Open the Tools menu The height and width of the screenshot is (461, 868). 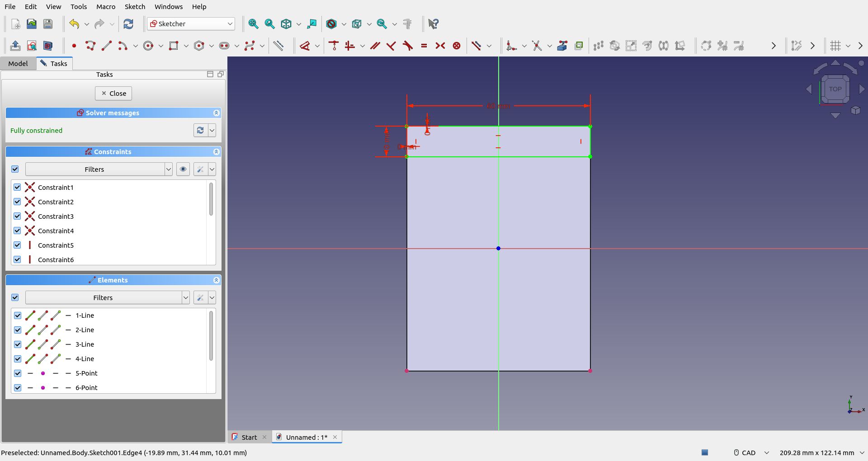[x=79, y=7]
